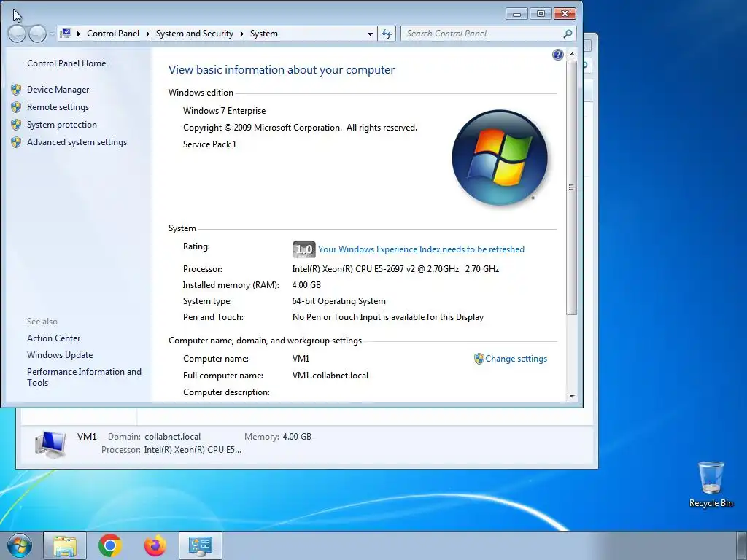
Task: Expand the arrow after Control Panel in the breadcrumb
Action: pyautogui.click(x=147, y=34)
